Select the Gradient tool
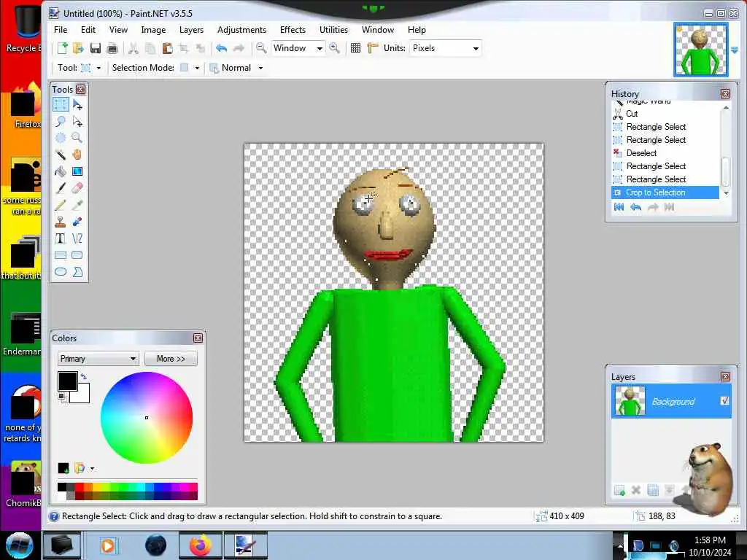 coord(77,171)
